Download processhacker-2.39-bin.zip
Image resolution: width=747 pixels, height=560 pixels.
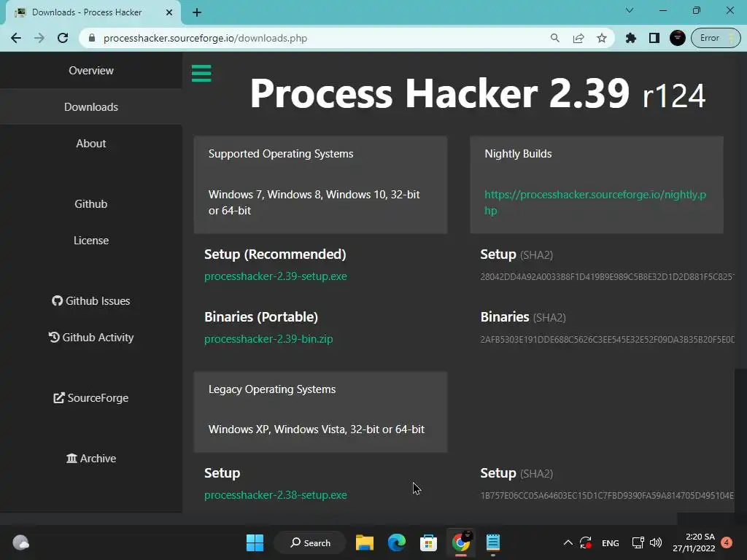pos(268,339)
